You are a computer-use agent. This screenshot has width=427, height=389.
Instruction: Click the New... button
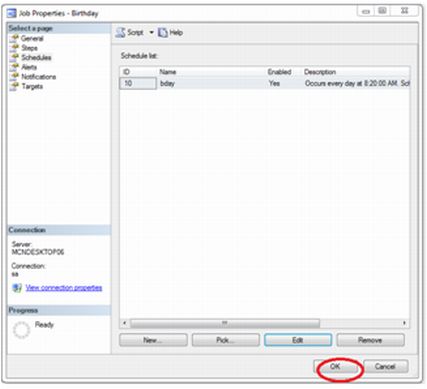coord(153,340)
